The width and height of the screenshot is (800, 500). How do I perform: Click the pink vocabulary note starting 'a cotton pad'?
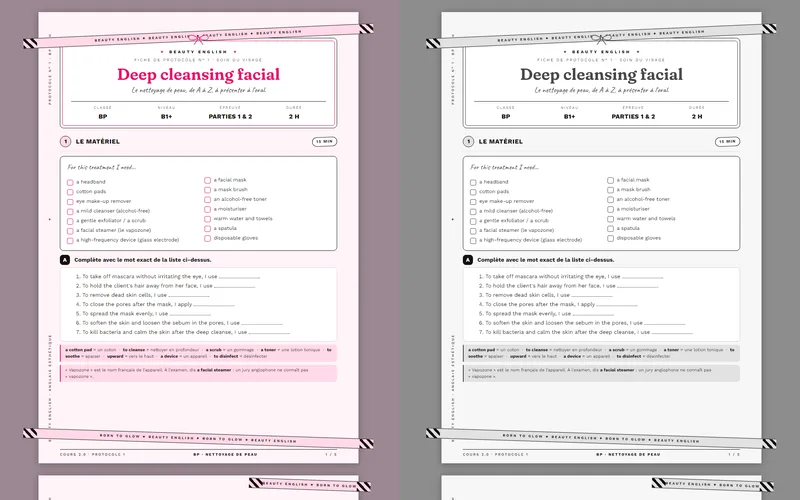click(198, 353)
